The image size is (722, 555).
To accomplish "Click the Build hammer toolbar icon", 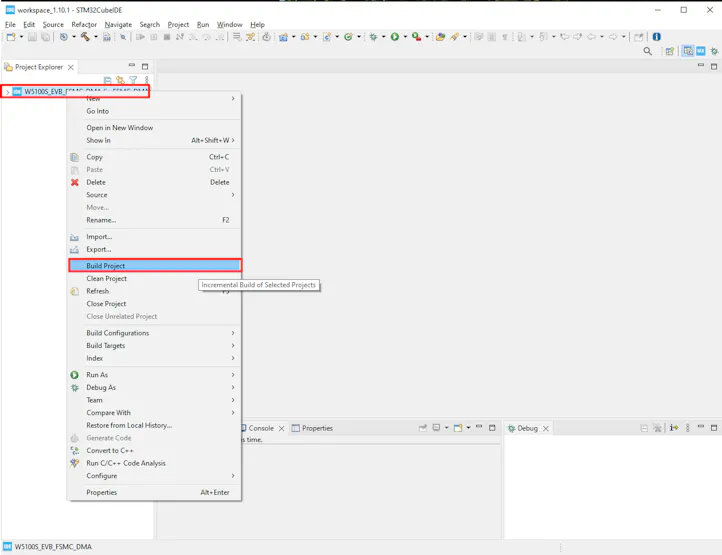I will tap(85, 37).
